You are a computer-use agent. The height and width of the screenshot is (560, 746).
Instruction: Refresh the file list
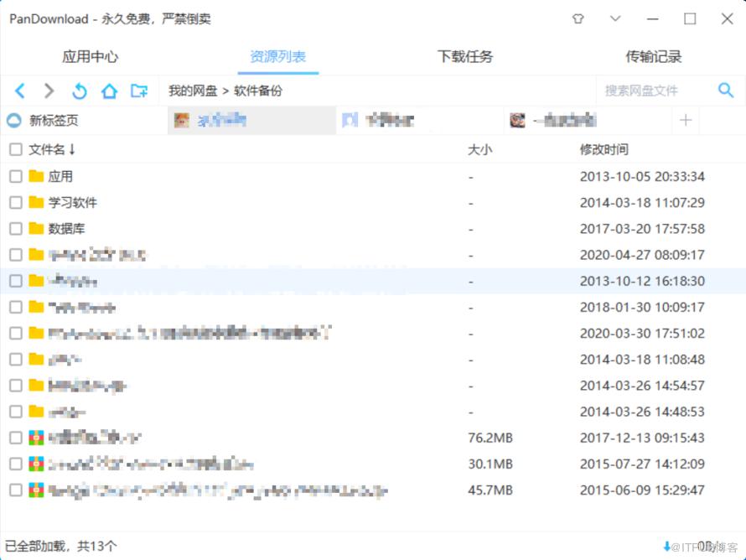[80, 91]
